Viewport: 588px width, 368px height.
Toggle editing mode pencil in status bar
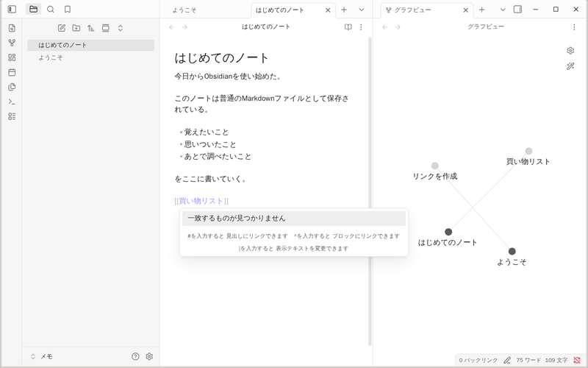pyautogui.click(x=507, y=361)
